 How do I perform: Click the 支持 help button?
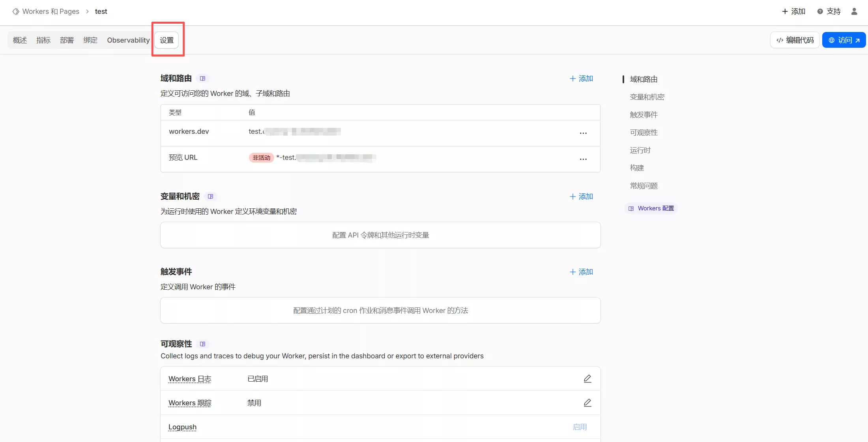tap(829, 11)
